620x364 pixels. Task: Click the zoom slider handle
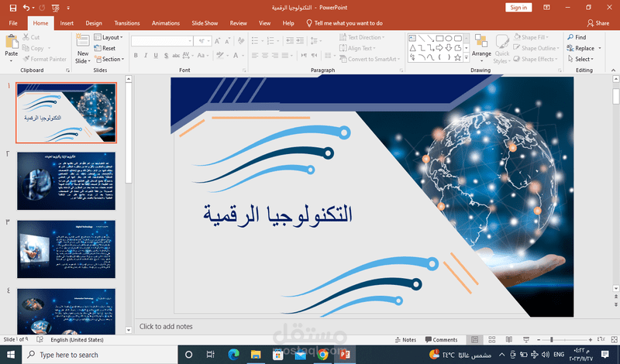(552, 339)
